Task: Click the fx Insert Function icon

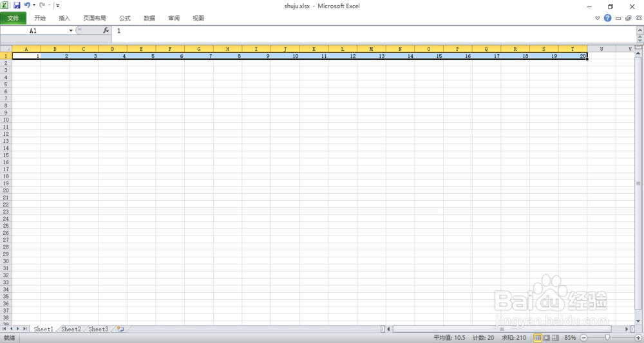Action: point(106,30)
